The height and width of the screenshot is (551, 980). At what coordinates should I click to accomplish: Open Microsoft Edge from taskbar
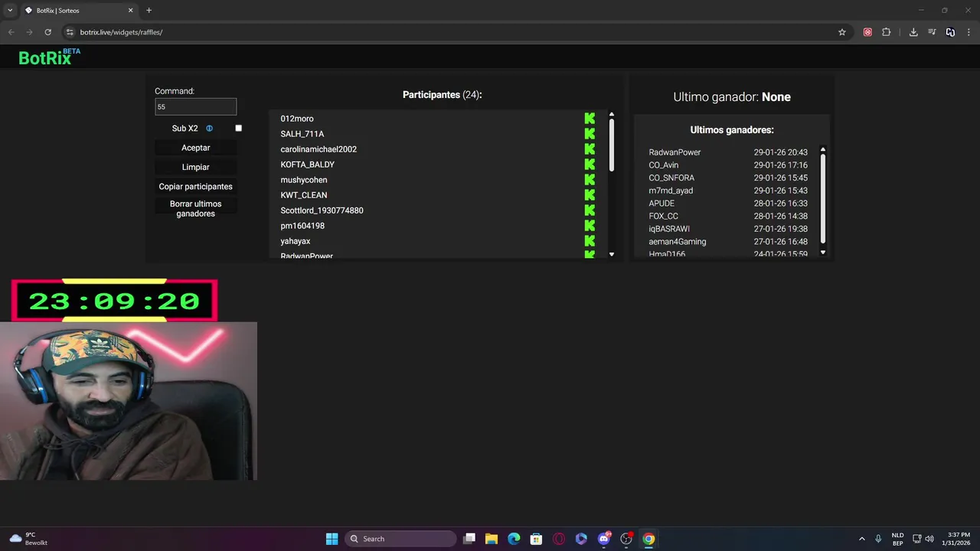(x=514, y=539)
